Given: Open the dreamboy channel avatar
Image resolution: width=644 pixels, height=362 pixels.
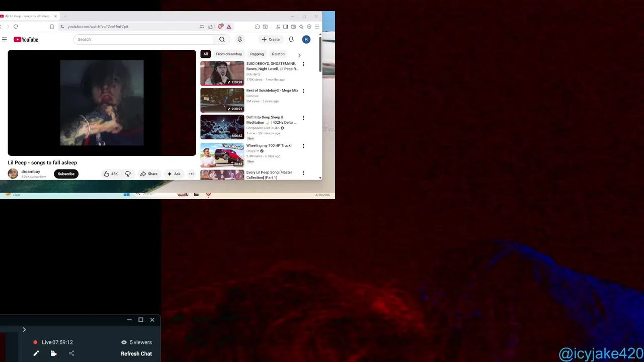Looking at the screenshot, I should pyautogui.click(x=13, y=174).
